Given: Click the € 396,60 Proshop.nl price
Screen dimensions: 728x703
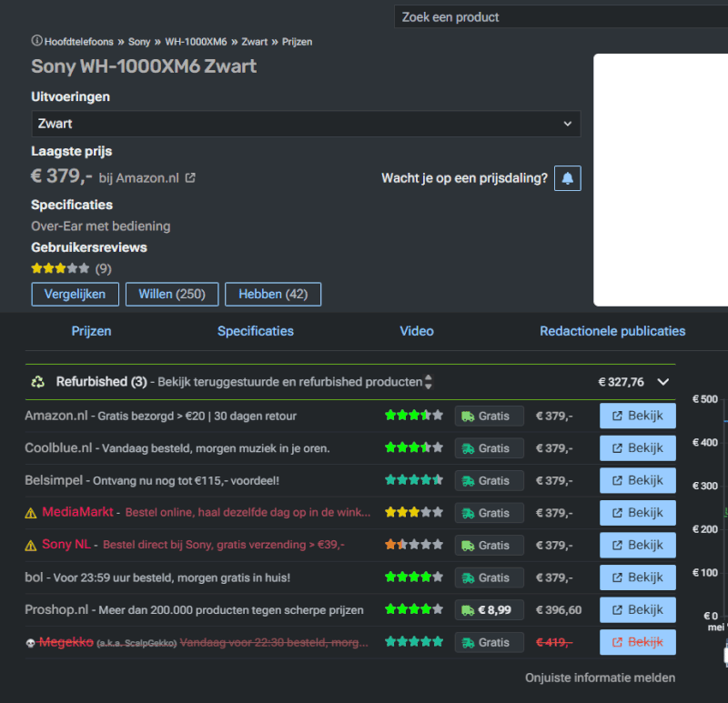Looking at the screenshot, I should coord(559,609).
